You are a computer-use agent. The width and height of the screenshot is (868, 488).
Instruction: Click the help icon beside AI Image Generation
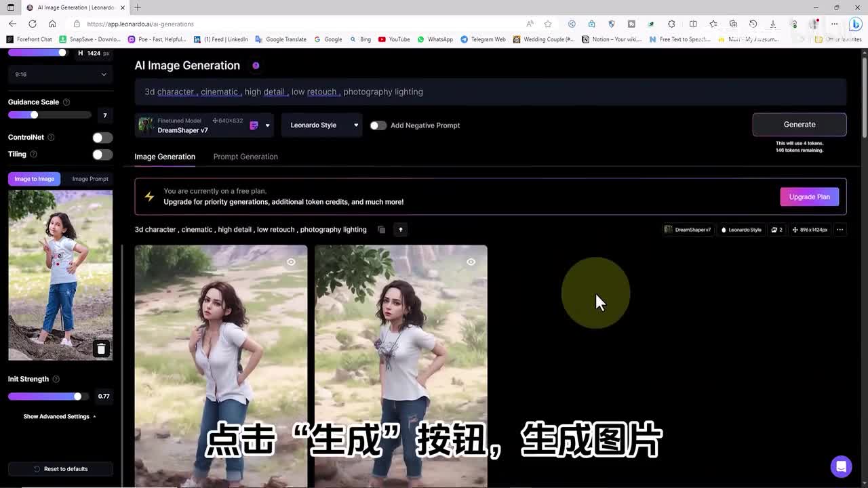coord(256,66)
